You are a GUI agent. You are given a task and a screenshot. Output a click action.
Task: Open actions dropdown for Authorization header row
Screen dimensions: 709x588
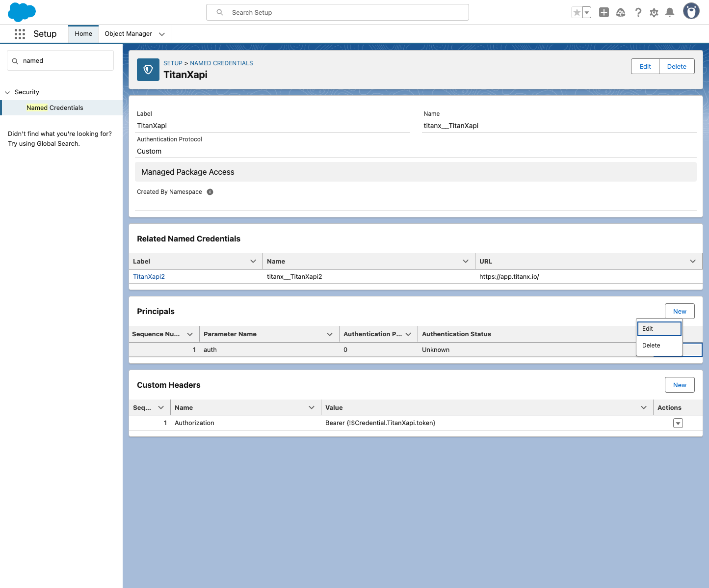coord(678,423)
